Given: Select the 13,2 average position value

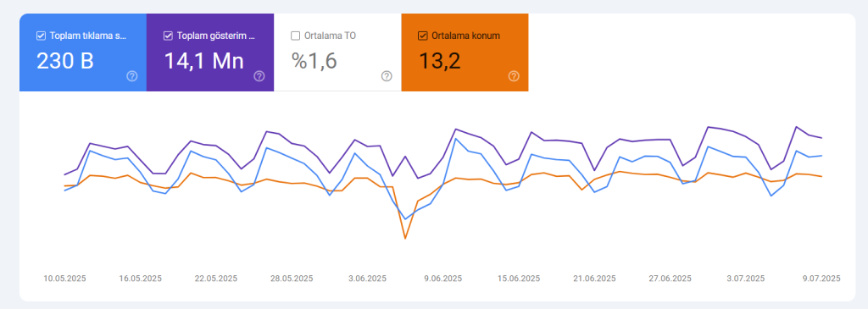Looking at the screenshot, I should (x=440, y=61).
